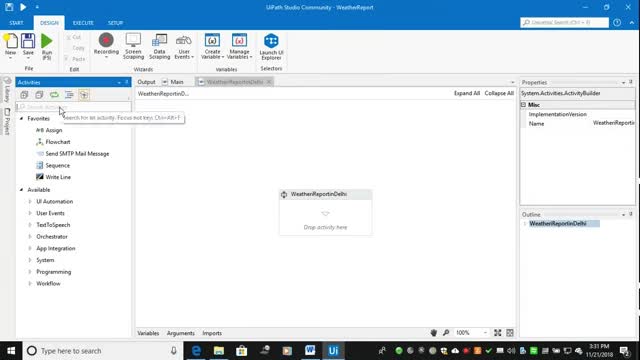This screenshot has width=640, height=360.
Task: Collapse the Misc property section
Action: (x=523, y=105)
